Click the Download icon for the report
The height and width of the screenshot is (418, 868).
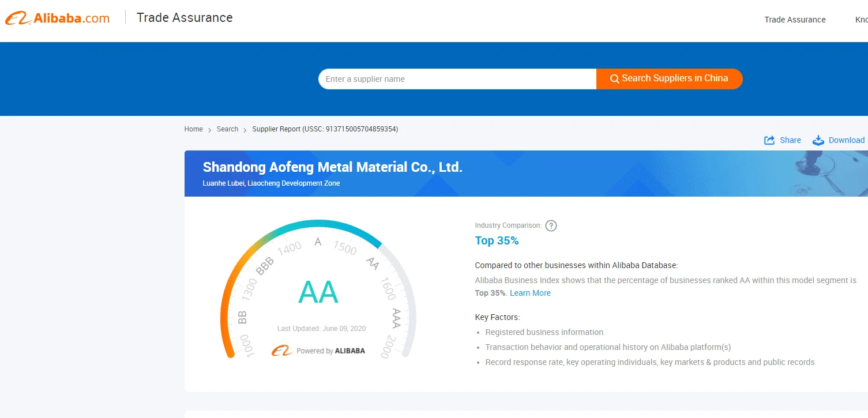818,140
